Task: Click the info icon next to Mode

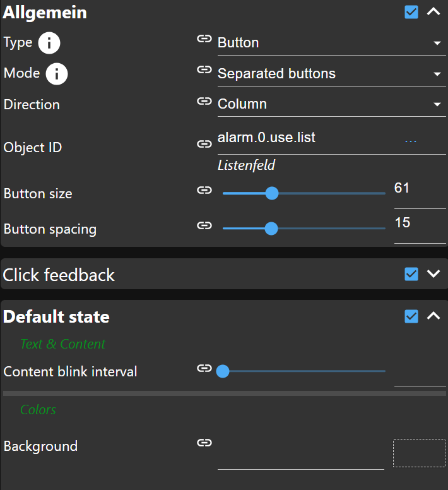Action: pos(57,74)
